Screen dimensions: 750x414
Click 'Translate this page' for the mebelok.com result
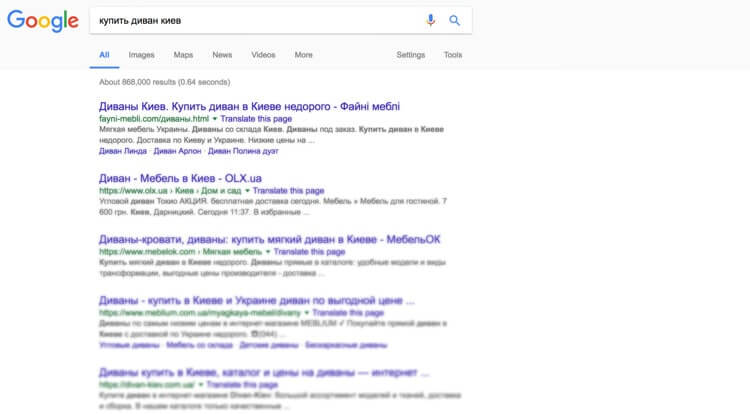tap(309, 251)
